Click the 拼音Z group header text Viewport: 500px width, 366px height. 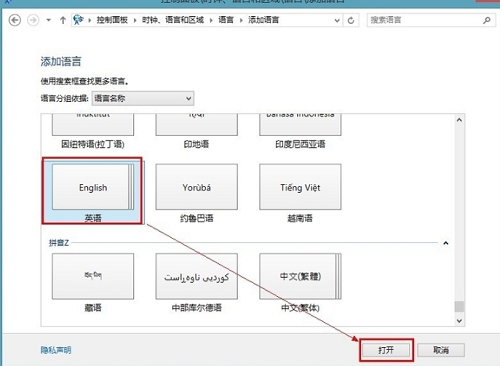[x=59, y=243]
